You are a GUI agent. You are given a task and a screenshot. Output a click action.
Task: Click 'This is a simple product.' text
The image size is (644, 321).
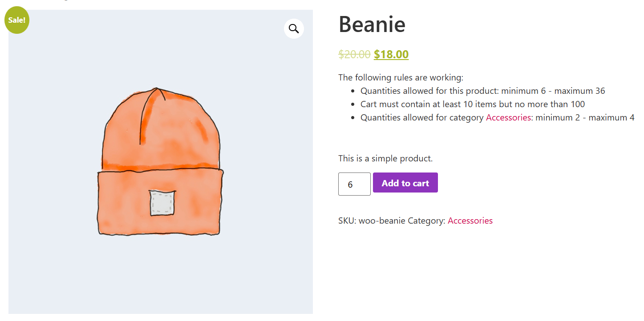(385, 159)
